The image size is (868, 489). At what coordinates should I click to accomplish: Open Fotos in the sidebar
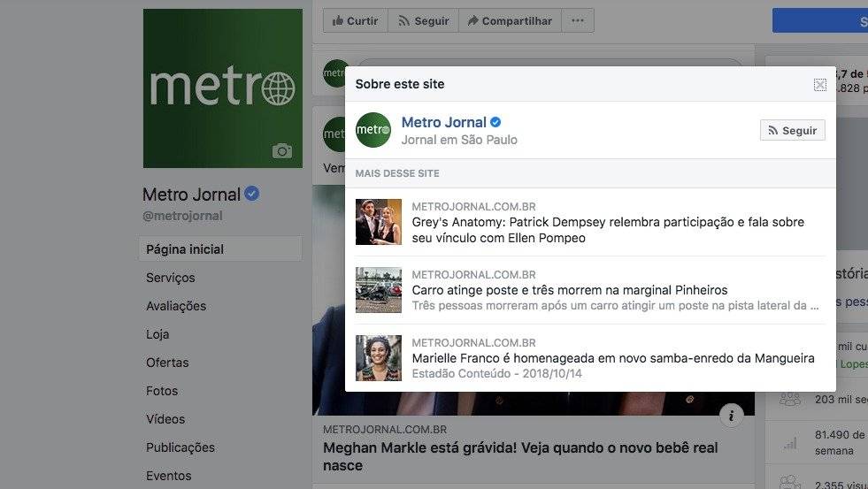(162, 391)
